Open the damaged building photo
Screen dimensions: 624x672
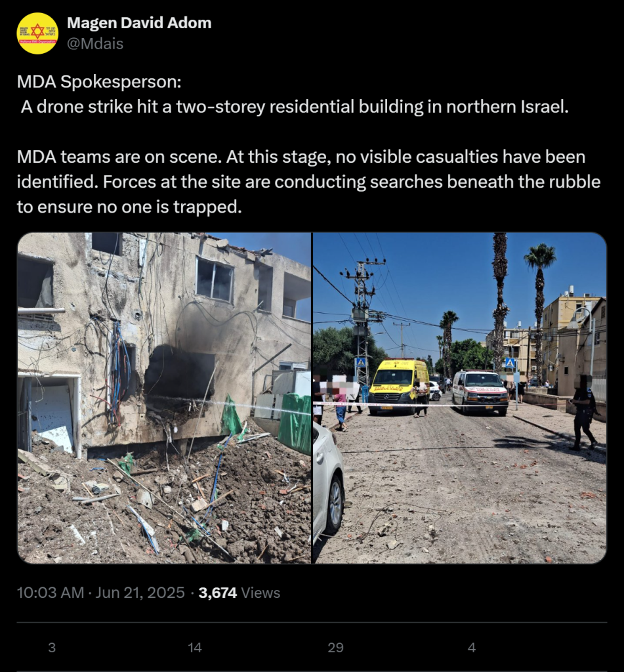coord(164,398)
